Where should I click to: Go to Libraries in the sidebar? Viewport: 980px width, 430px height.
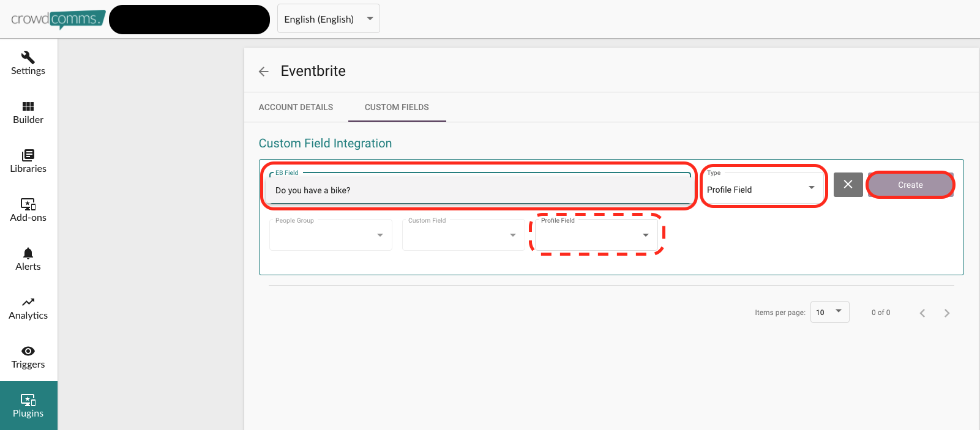(x=28, y=161)
